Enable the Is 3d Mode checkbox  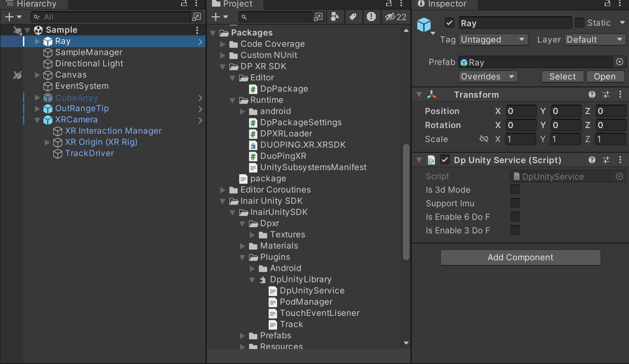tap(515, 190)
